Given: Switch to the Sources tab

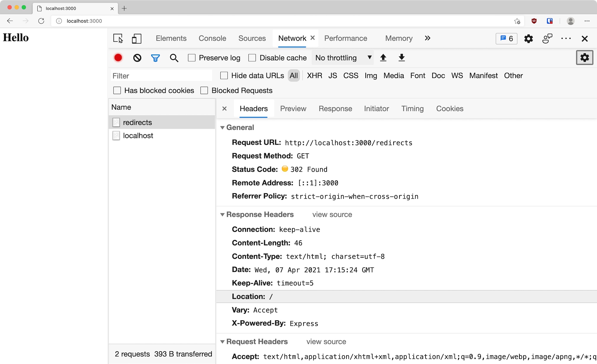Looking at the screenshot, I should point(252,38).
